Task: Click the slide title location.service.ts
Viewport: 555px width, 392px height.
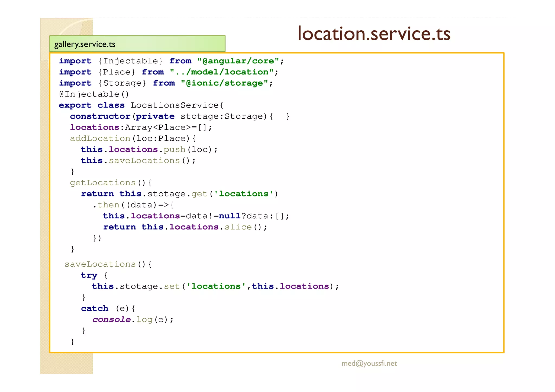Action: [x=374, y=34]
